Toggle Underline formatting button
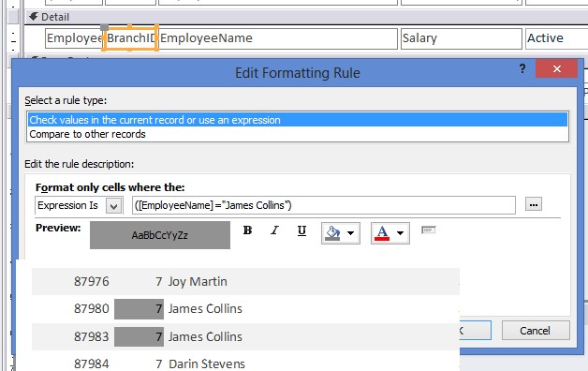The width and height of the screenshot is (588, 371). click(x=301, y=230)
